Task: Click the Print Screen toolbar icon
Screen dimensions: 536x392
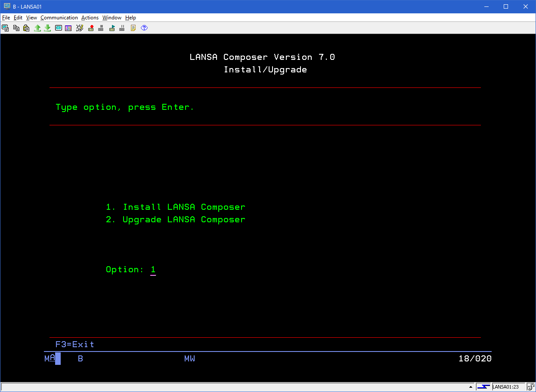Action: coord(6,28)
